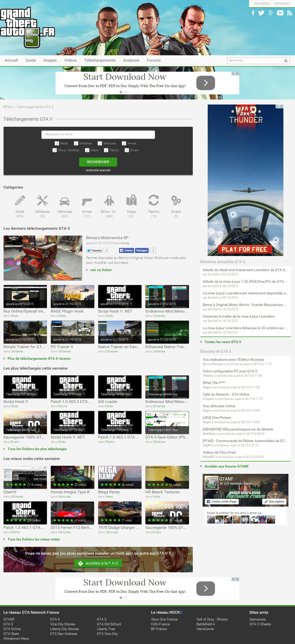
Task: Uncheck the Patchs filter checkbox
Action: coord(106,150)
